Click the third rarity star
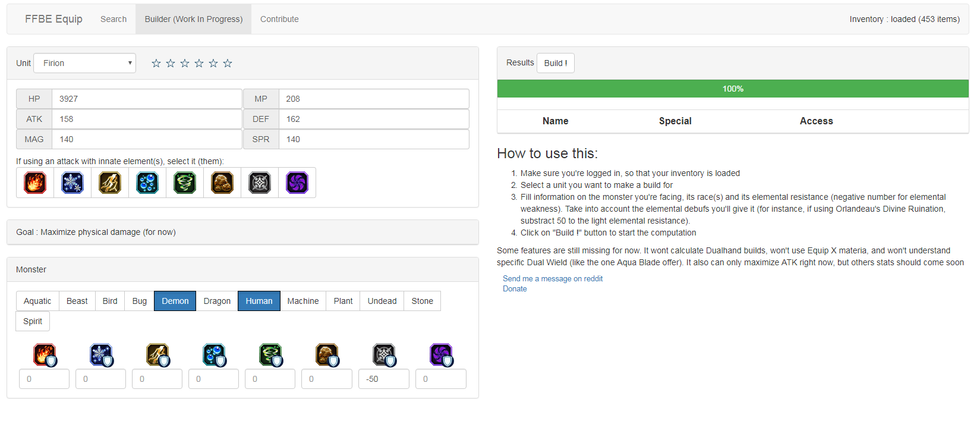 pyautogui.click(x=185, y=63)
